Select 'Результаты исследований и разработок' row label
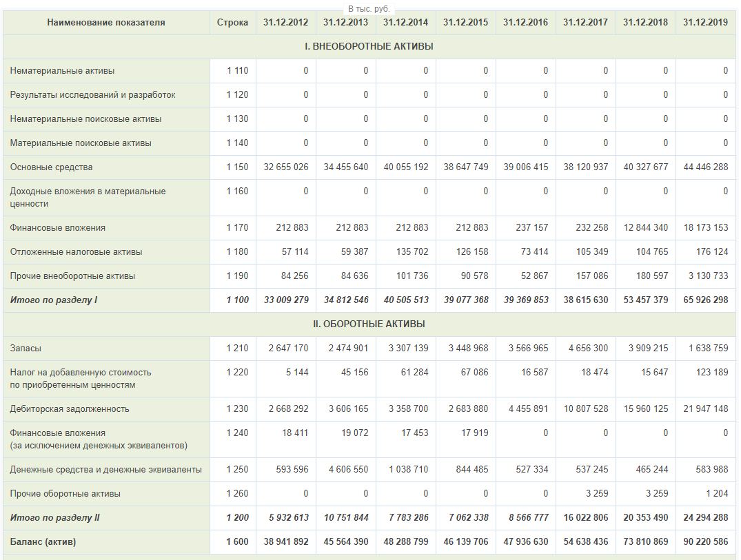Viewport: 741px width, 560px height. tap(92, 95)
